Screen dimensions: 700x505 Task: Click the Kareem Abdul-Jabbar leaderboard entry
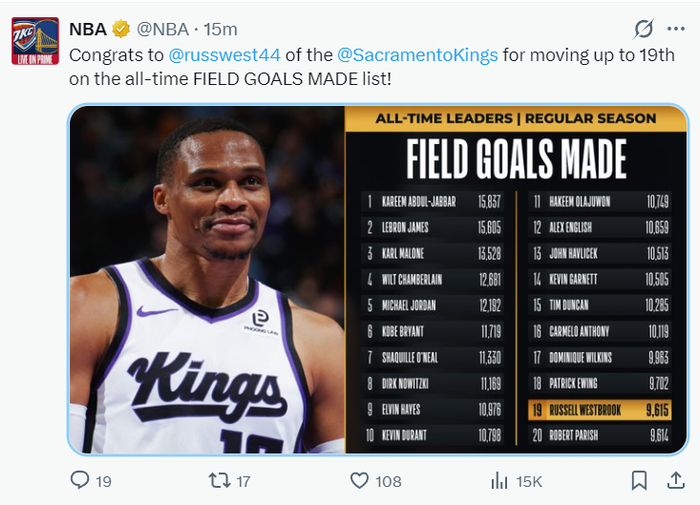tap(432, 201)
